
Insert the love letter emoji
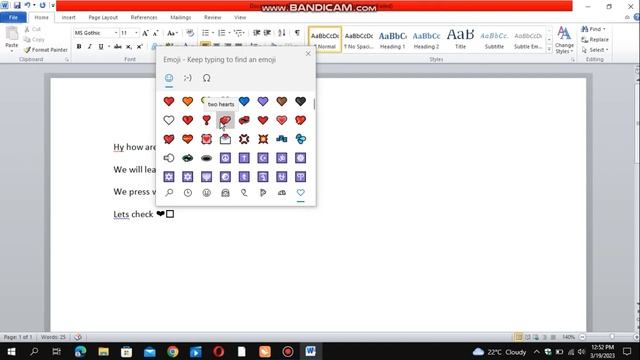tap(225, 139)
